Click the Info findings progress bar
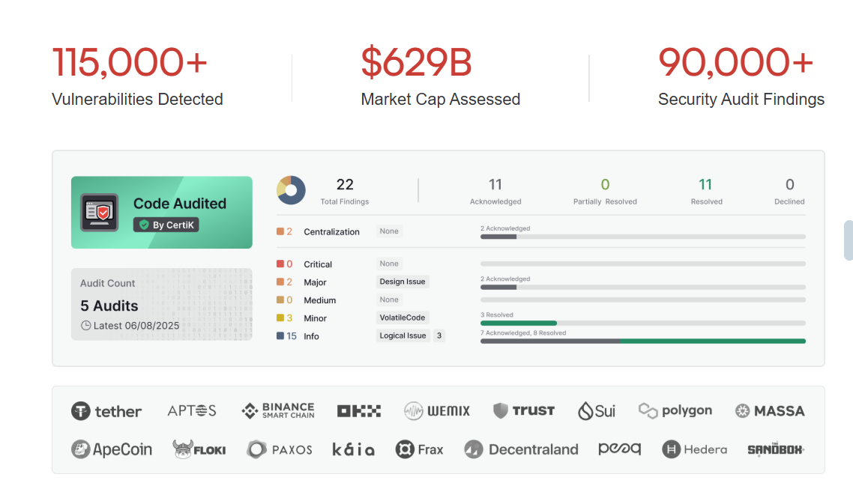The width and height of the screenshot is (853, 504). [x=642, y=341]
